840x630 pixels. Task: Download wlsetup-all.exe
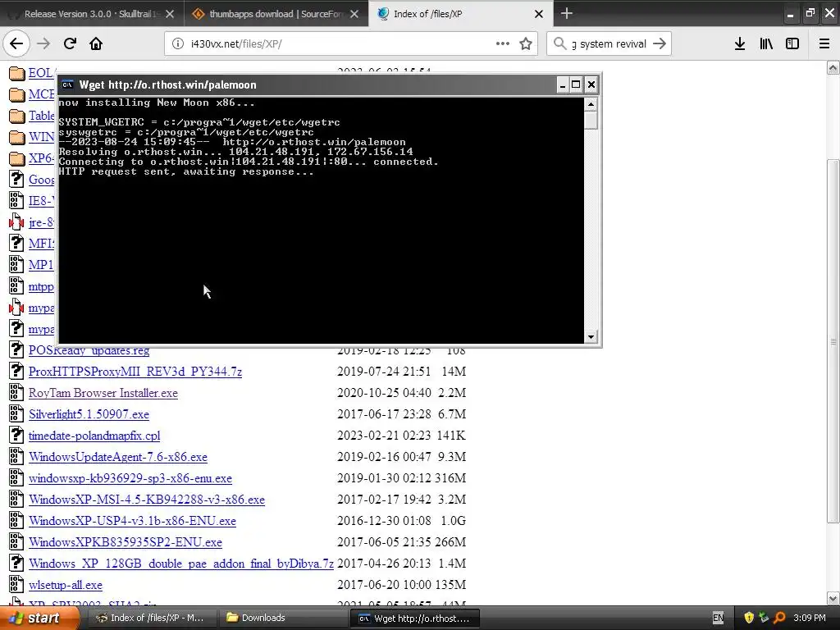pos(66,585)
